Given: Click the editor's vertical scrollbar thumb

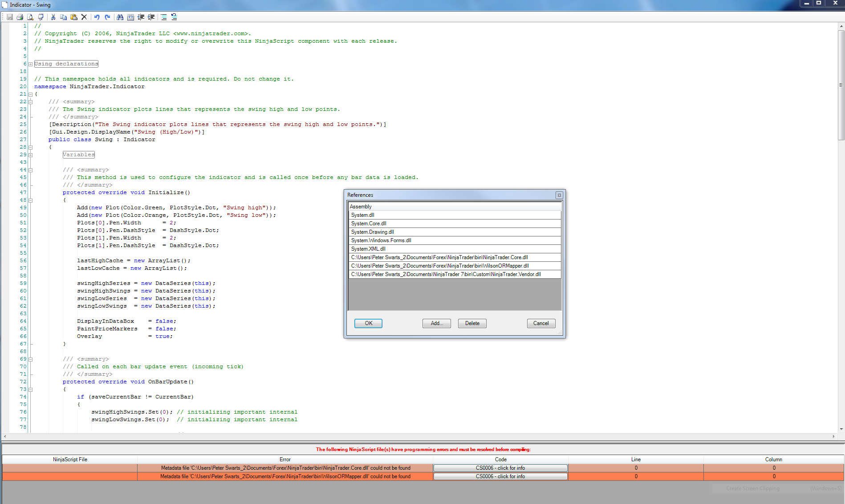Looking at the screenshot, I should (841, 85).
